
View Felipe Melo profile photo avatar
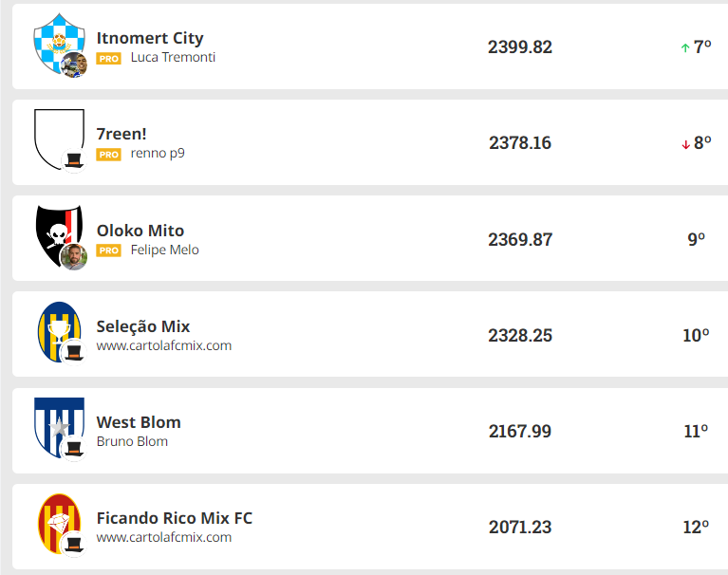point(74,256)
